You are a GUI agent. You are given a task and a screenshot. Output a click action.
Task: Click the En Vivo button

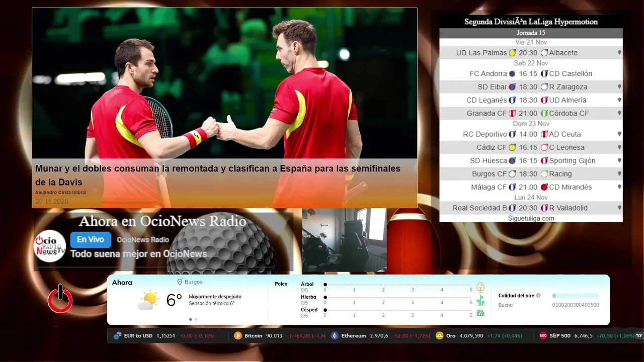point(91,240)
